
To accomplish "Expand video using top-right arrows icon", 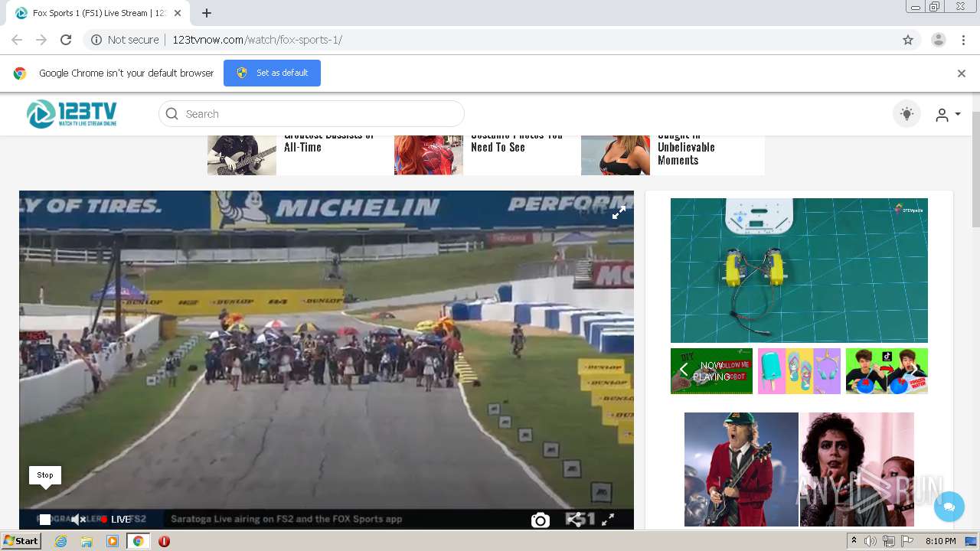I will pos(619,213).
